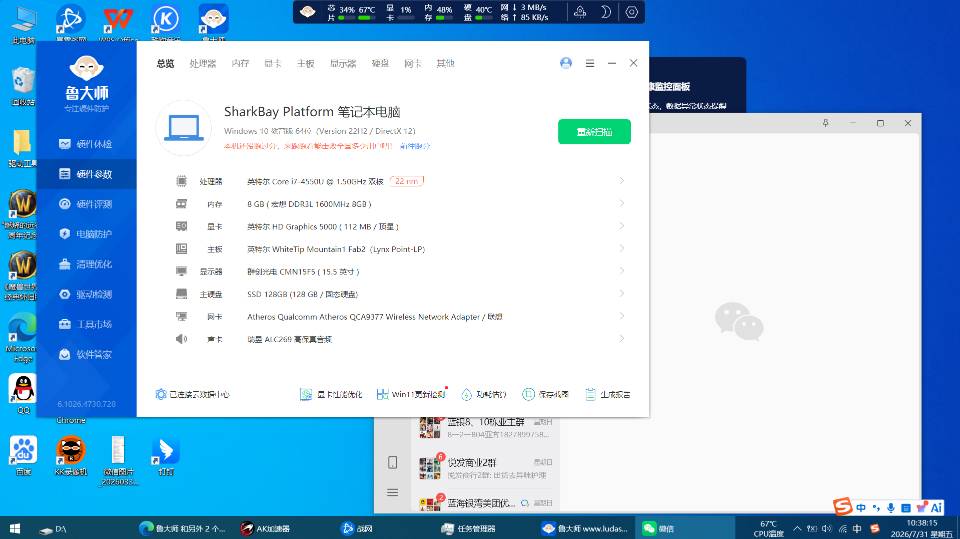
Task: Click the AK加速器 taskbar button
Action: coord(266,529)
